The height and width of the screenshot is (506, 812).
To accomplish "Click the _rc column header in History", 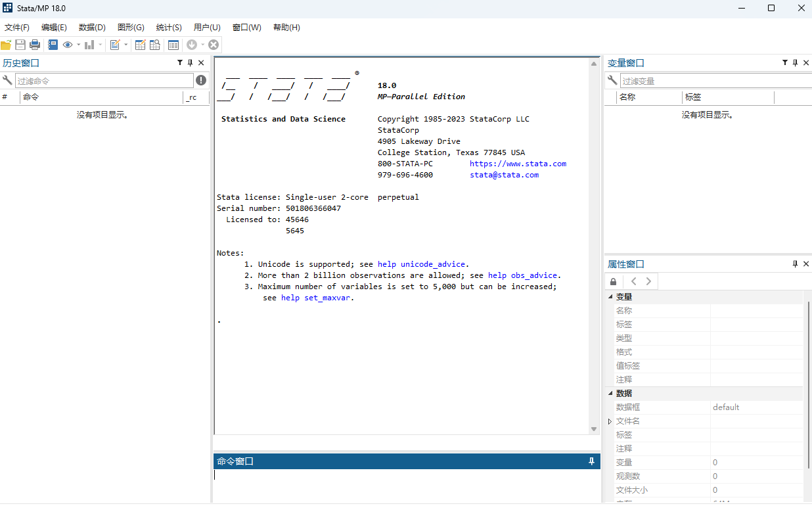I will click(196, 97).
